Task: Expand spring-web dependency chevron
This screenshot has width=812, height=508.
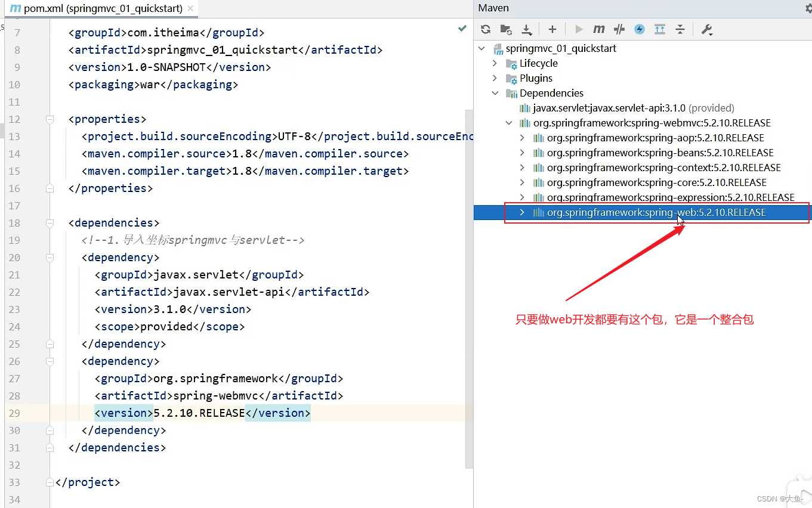Action: tap(522, 212)
